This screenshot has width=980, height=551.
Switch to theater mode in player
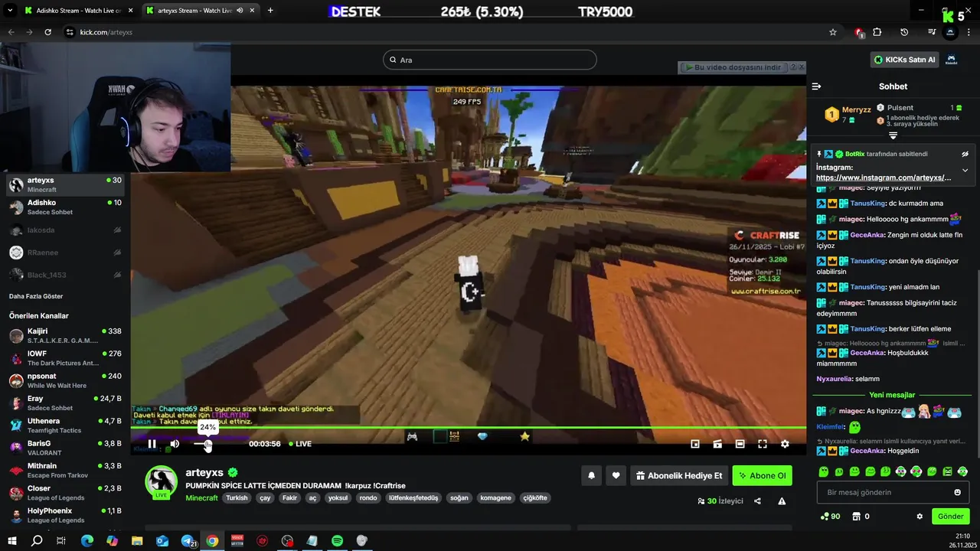740,444
